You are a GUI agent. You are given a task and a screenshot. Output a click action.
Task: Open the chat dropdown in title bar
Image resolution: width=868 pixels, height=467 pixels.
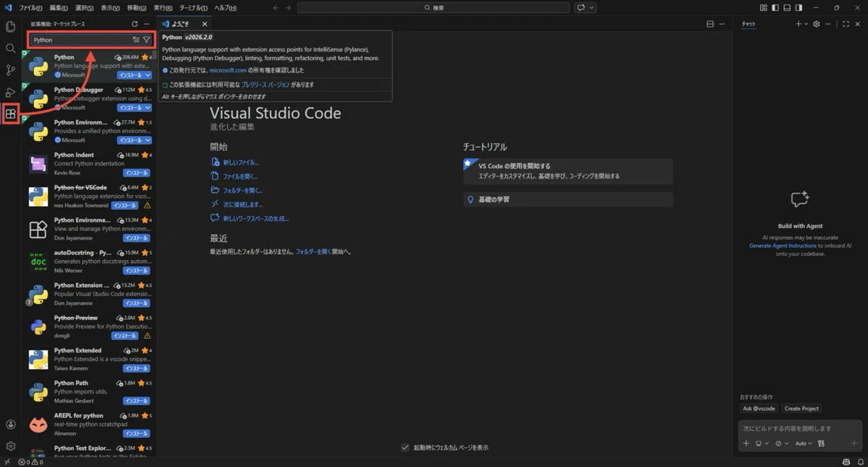[592, 7]
